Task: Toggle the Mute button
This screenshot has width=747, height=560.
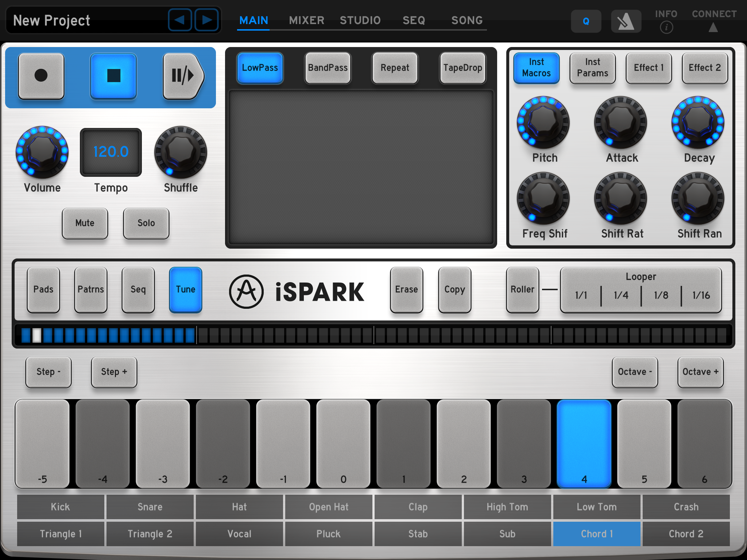Action: (x=85, y=223)
